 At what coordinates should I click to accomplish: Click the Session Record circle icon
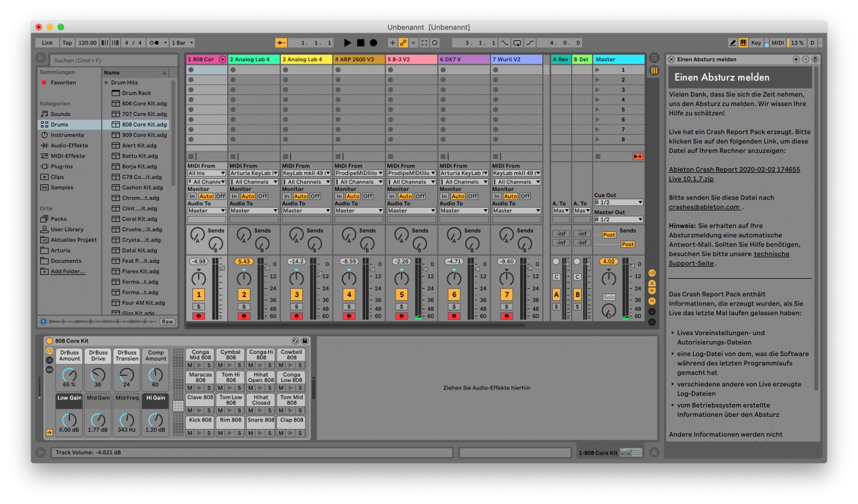point(434,42)
